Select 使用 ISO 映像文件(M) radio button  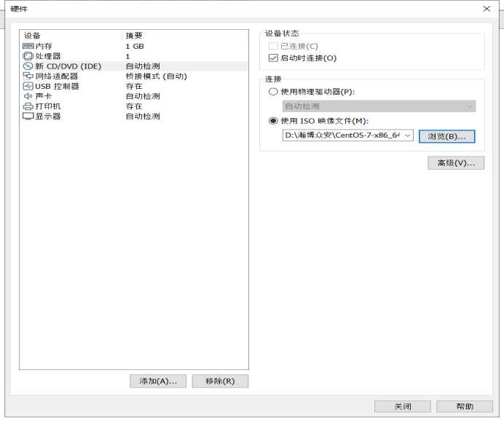tap(273, 121)
